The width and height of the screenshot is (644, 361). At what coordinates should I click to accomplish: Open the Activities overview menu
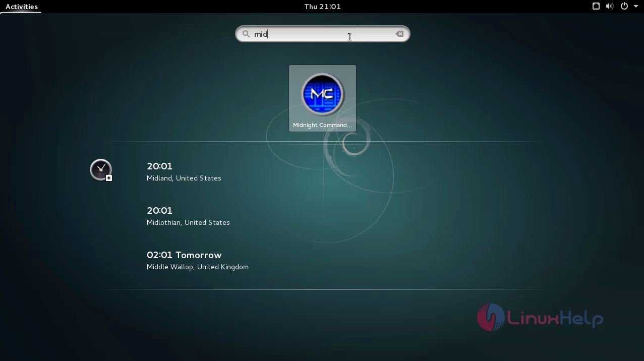[x=21, y=7]
